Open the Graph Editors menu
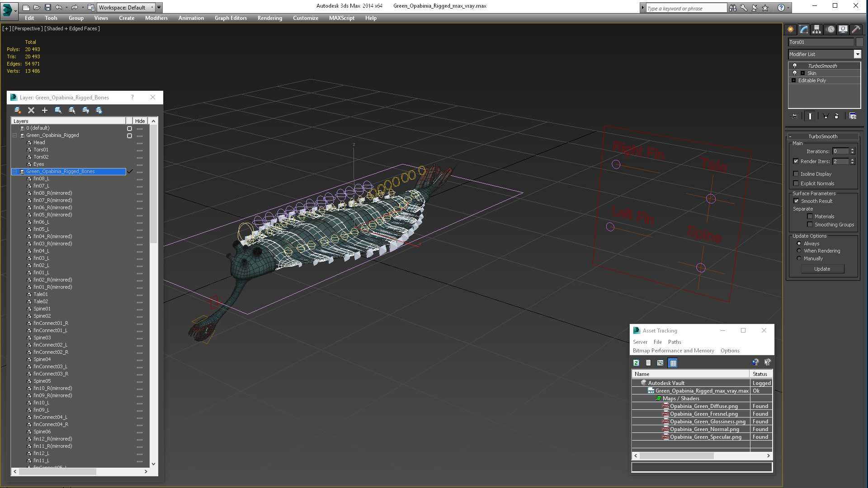The image size is (868, 488). (231, 18)
